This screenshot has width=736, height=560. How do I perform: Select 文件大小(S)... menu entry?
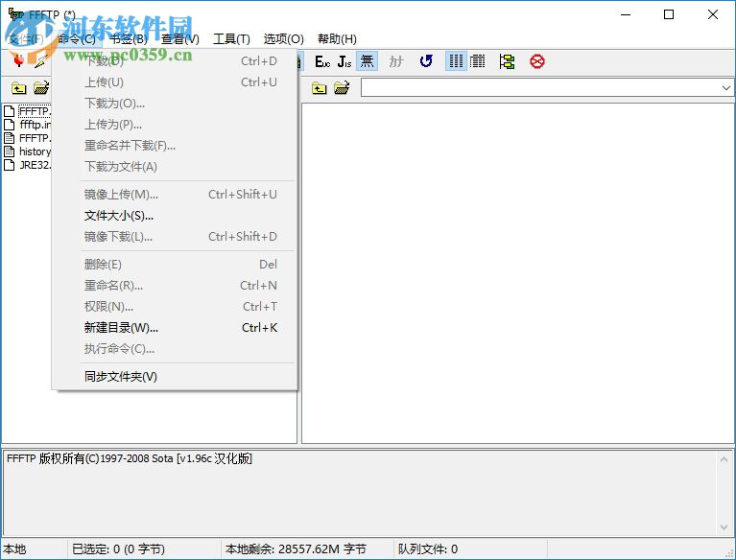tap(175, 216)
